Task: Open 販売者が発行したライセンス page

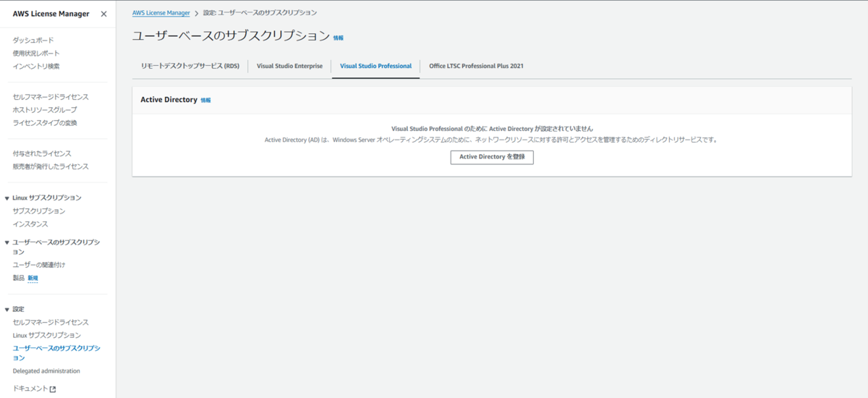Action: (51, 166)
